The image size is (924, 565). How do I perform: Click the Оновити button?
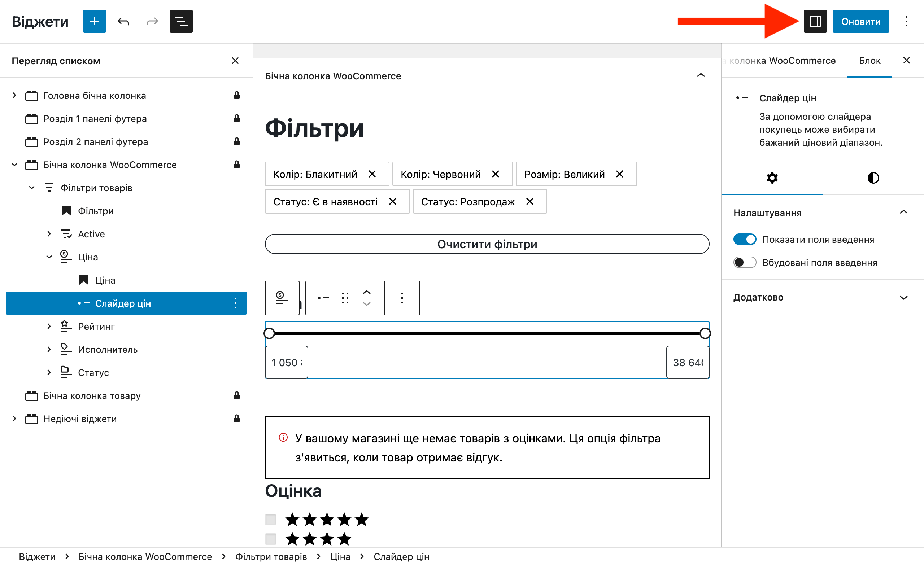coord(860,21)
